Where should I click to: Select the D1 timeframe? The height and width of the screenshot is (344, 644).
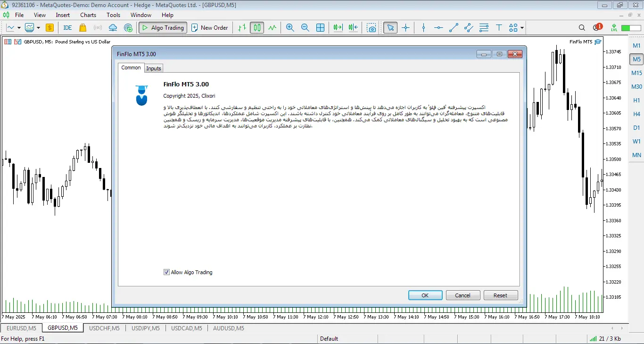(636, 128)
